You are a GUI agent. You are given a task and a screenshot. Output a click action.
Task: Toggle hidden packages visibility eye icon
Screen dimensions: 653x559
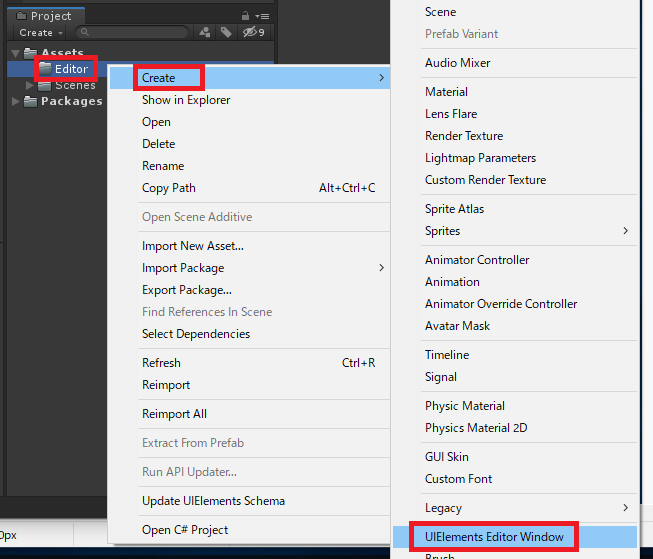254,32
